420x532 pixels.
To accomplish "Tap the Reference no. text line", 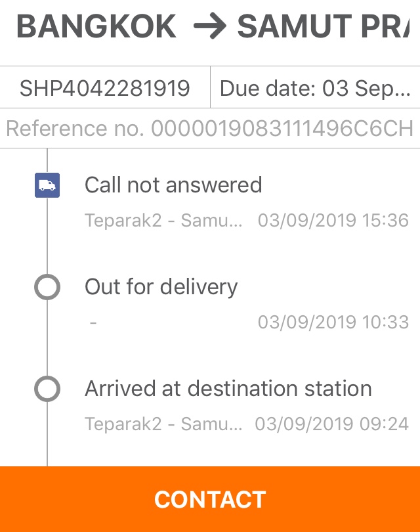I will click(210, 128).
